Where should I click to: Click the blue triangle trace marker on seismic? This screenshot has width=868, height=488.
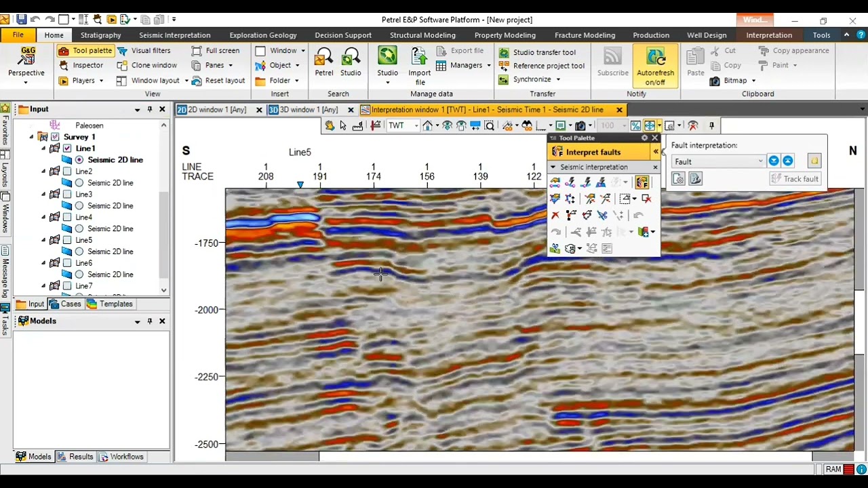(x=300, y=185)
